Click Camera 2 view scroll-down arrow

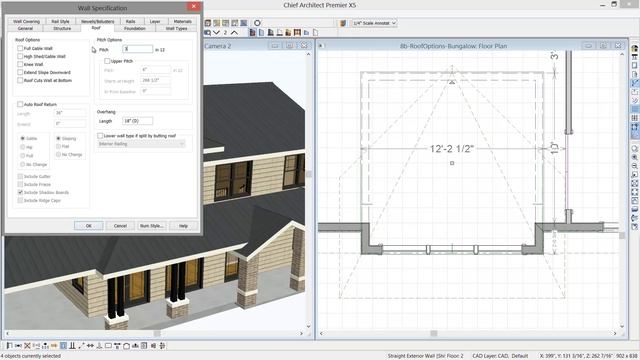[x=309, y=326]
